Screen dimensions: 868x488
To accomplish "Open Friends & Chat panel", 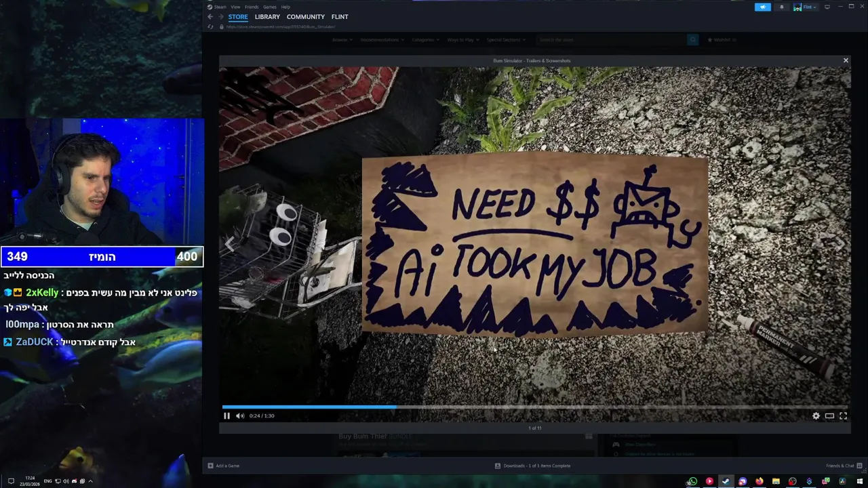I will [x=844, y=466].
